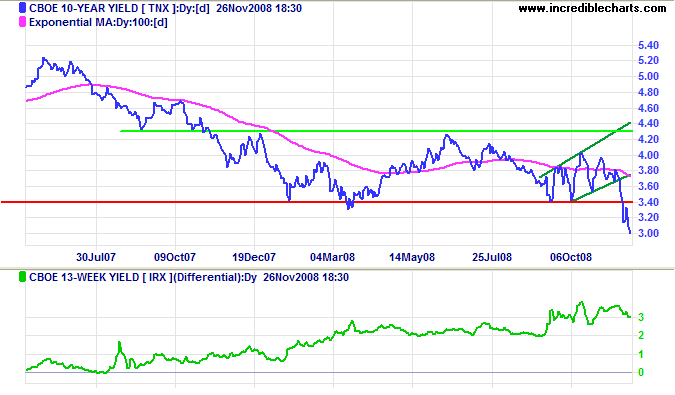Click the 06Oct08 date axis label

pyautogui.click(x=571, y=257)
